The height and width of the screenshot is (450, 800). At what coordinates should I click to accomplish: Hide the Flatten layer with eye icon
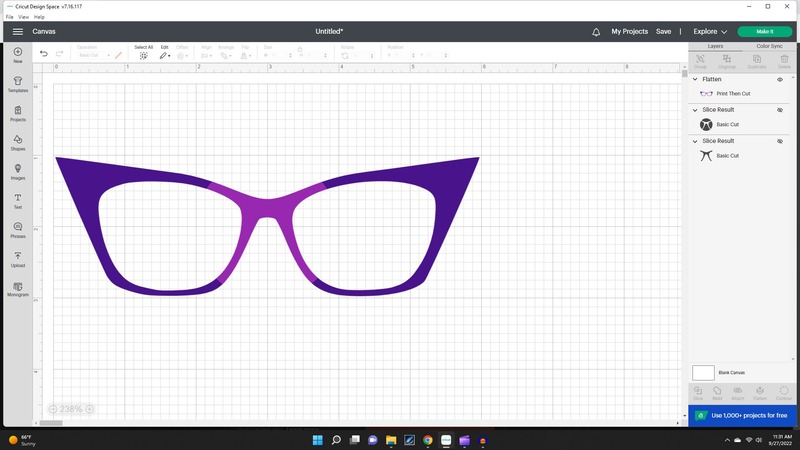(x=780, y=80)
